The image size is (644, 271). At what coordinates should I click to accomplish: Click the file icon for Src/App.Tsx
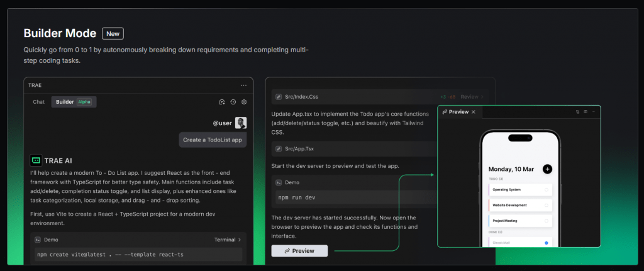279,148
